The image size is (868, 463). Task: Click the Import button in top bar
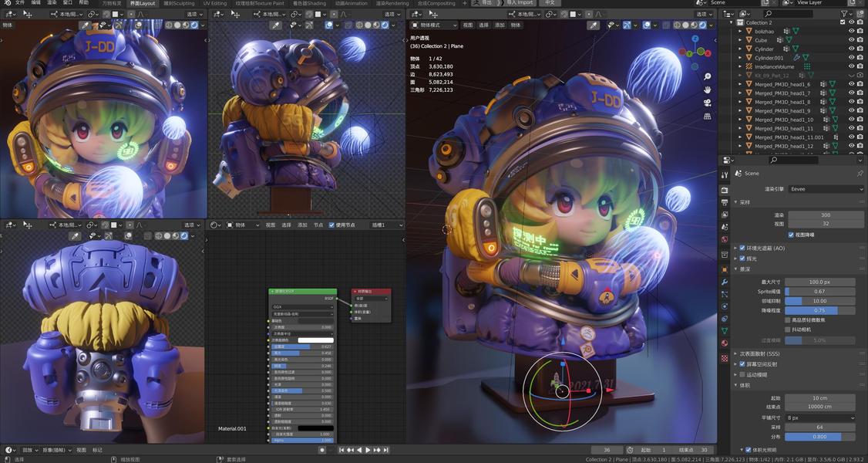click(x=520, y=3)
